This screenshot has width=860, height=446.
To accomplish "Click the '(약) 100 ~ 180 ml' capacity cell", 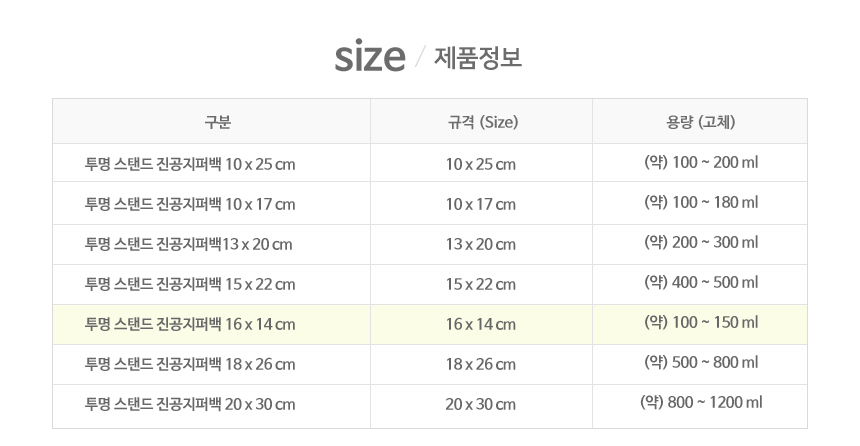I will 701,203.
